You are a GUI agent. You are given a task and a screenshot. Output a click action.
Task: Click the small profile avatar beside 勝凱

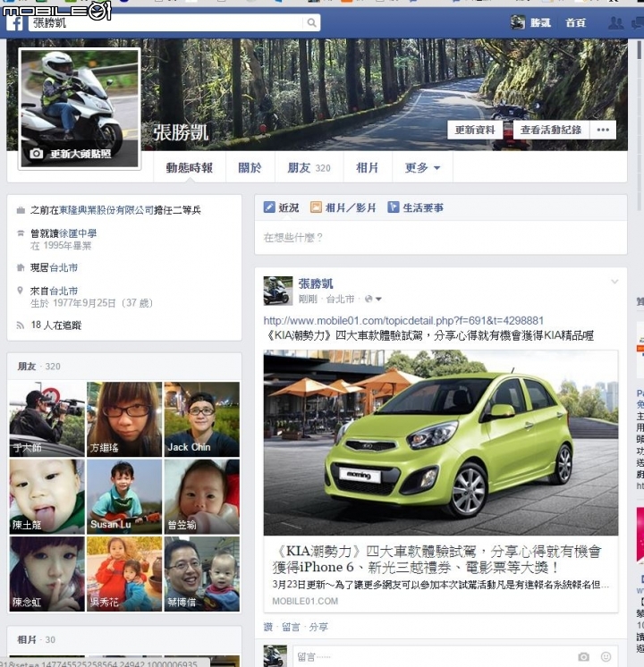[x=518, y=22]
